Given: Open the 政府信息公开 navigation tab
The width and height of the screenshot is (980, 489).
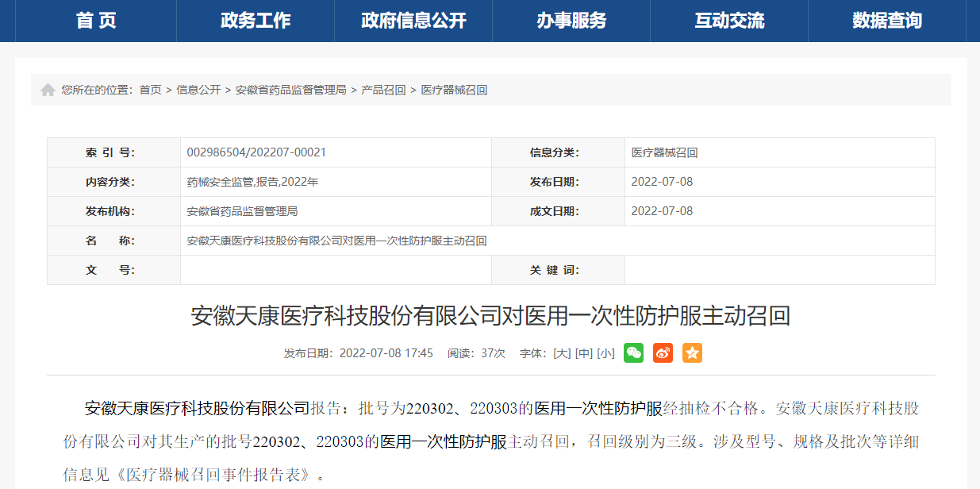Looking at the screenshot, I should (413, 21).
